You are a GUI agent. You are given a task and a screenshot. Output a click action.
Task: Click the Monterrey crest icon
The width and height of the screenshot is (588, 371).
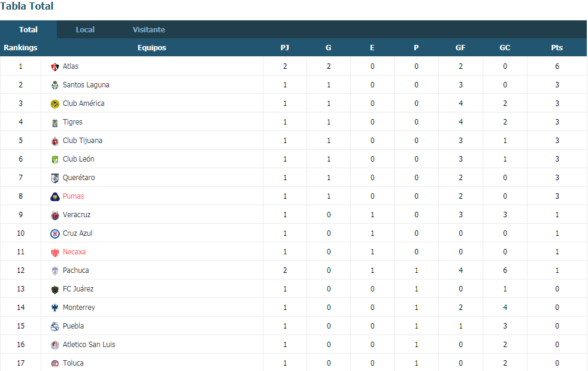[x=54, y=308]
